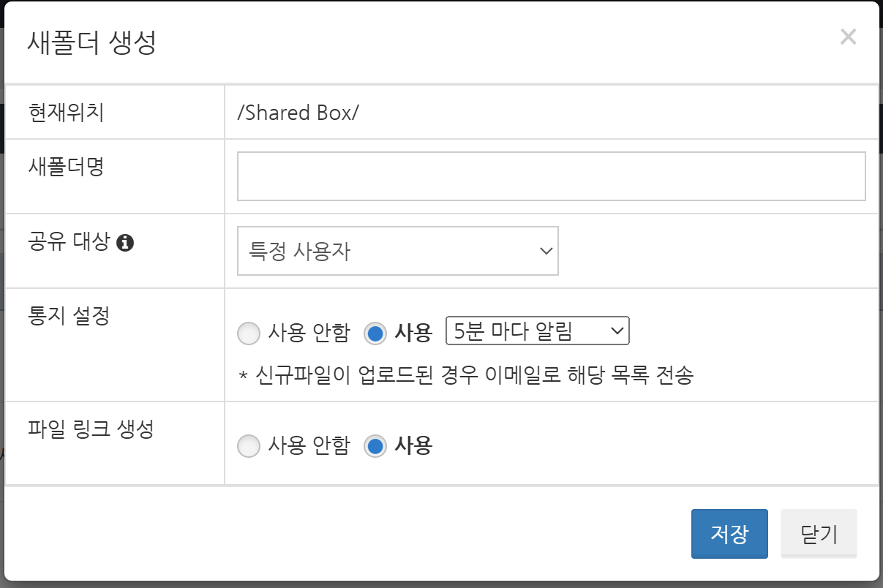Viewport: 883px width, 588px height.
Task: Click the 새폴더명 row label
Action: point(66,167)
